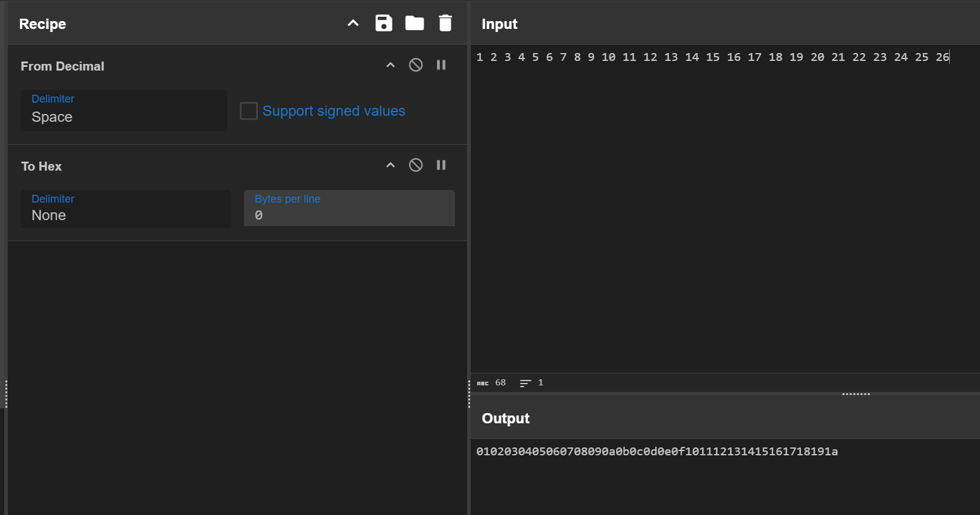
Task: Click the Support signed values label
Action: pyautogui.click(x=334, y=111)
